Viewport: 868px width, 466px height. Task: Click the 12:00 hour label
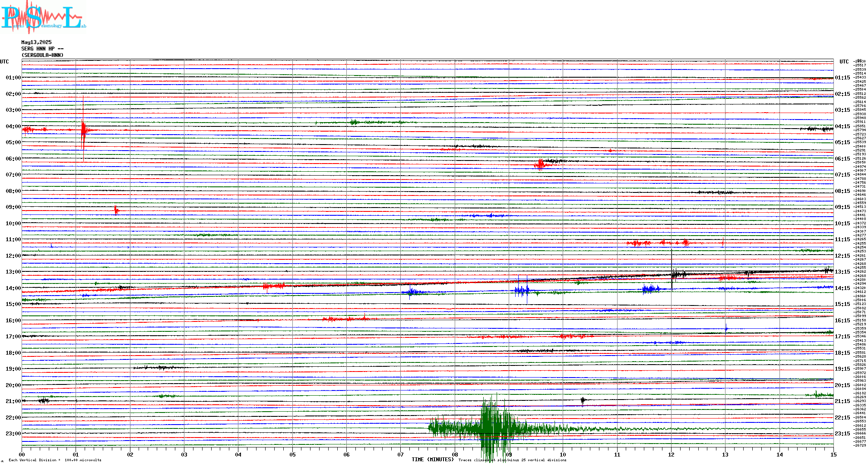click(13, 256)
